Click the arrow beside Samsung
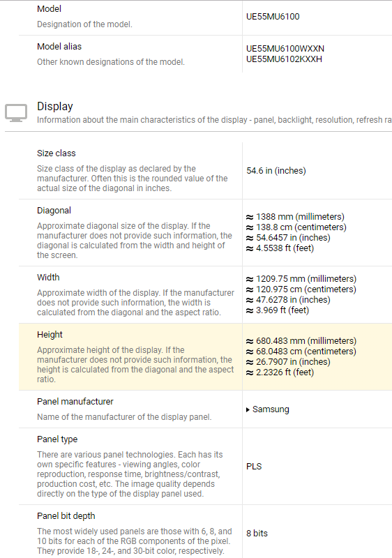The width and height of the screenshot is (392, 558). point(248,409)
